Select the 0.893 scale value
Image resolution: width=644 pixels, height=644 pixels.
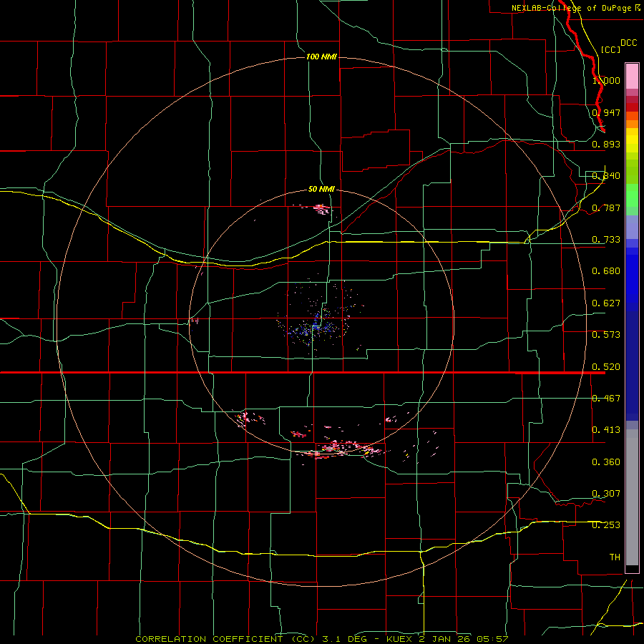coord(606,144)
